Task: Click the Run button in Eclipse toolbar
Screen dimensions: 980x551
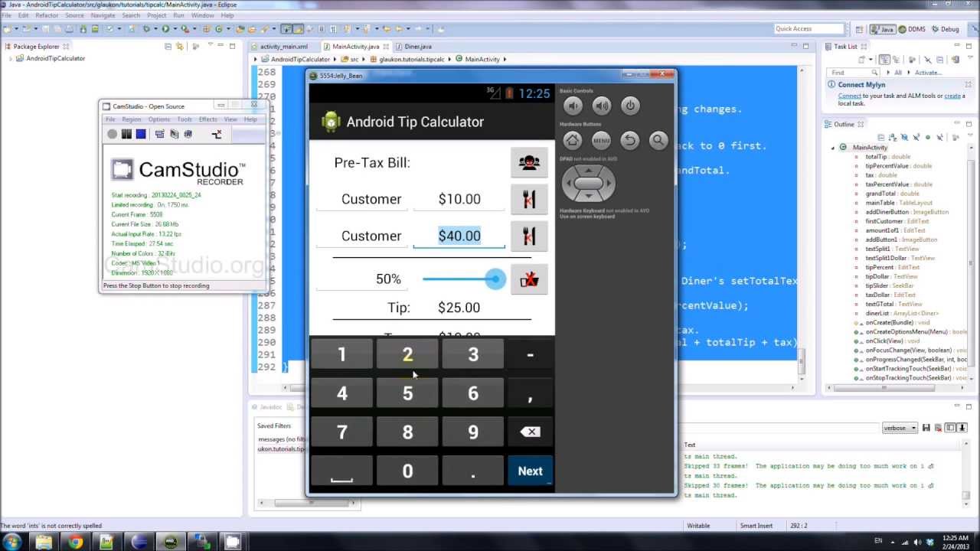Action: click(x=165, y=29)
